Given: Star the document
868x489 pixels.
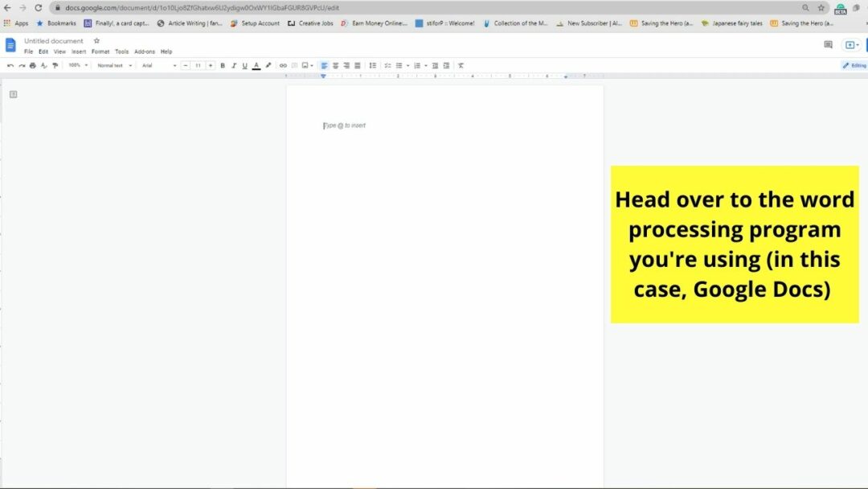Looking at the screenshot, I should [x=96, y=40].
